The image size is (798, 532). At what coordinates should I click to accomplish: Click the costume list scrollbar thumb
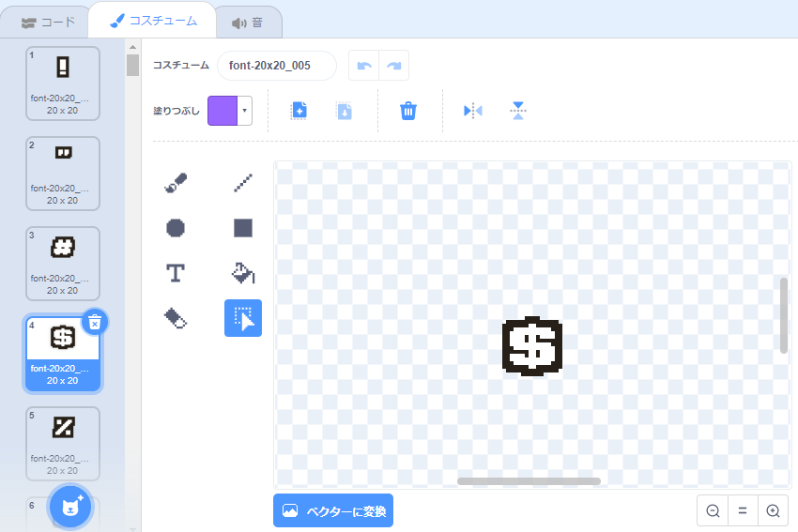(132, 65)
